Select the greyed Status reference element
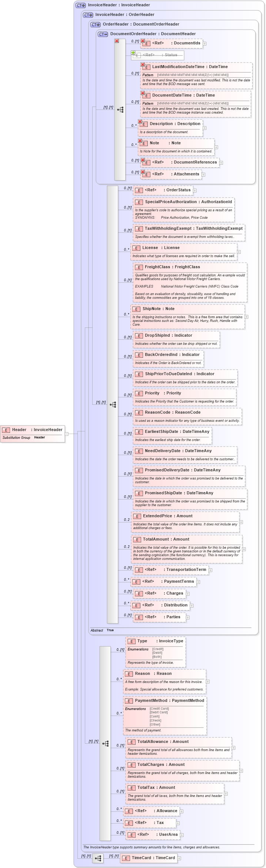 pos(158,55)
